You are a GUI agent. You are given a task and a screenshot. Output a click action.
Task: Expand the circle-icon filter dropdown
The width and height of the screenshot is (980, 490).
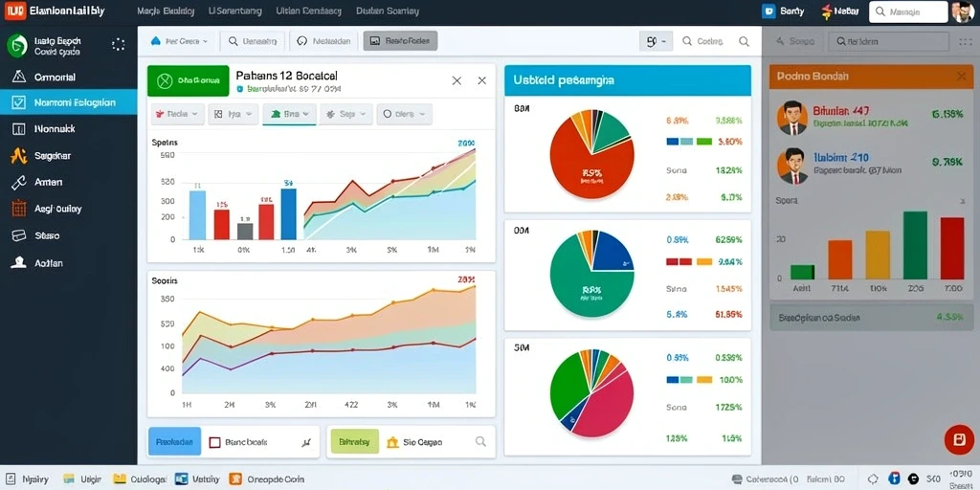click(x=404, y=115)
